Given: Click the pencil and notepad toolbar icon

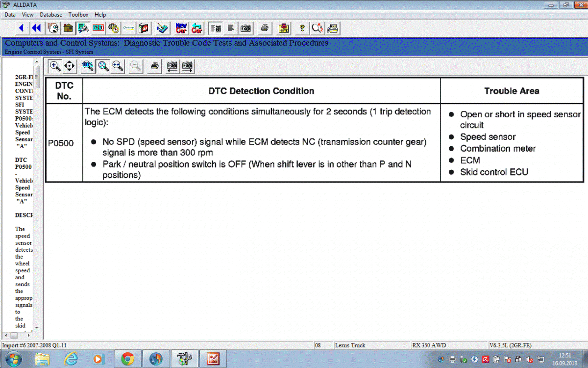Looking at the screenshot, I should (x=163, y=28).
